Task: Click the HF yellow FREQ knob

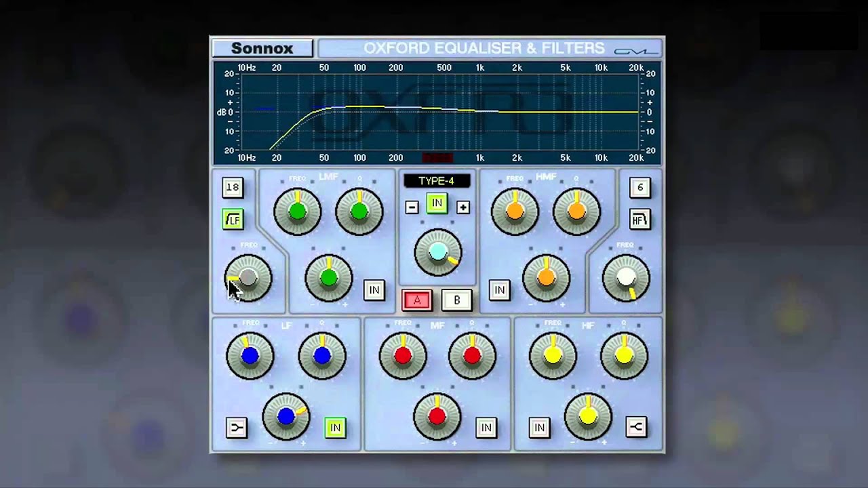Action: 553,355
